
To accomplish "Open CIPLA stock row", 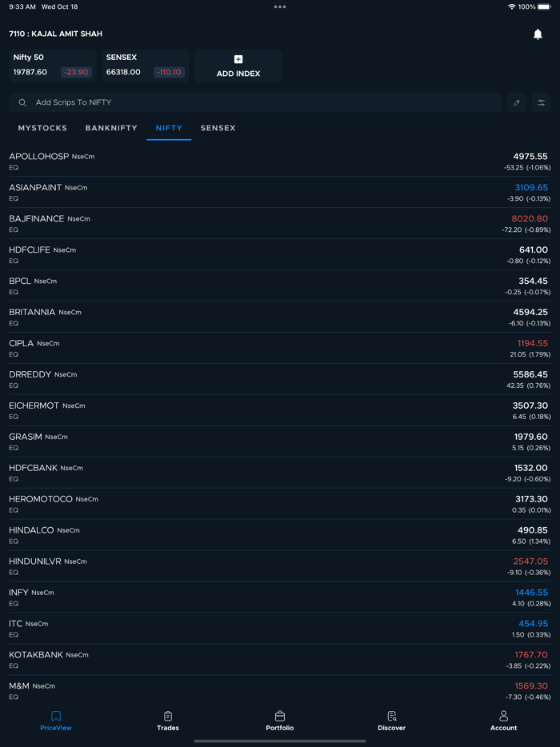I will [280, 348].
